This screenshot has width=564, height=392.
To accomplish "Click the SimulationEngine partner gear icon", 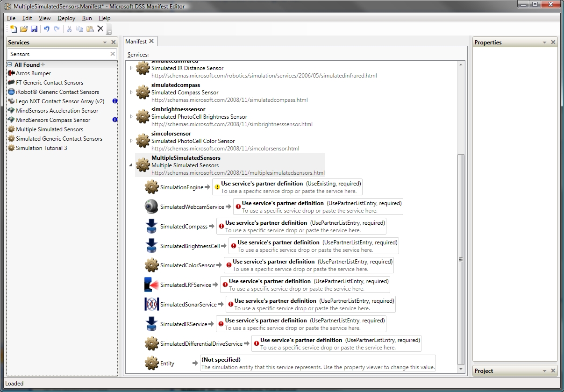I will 151,187.
